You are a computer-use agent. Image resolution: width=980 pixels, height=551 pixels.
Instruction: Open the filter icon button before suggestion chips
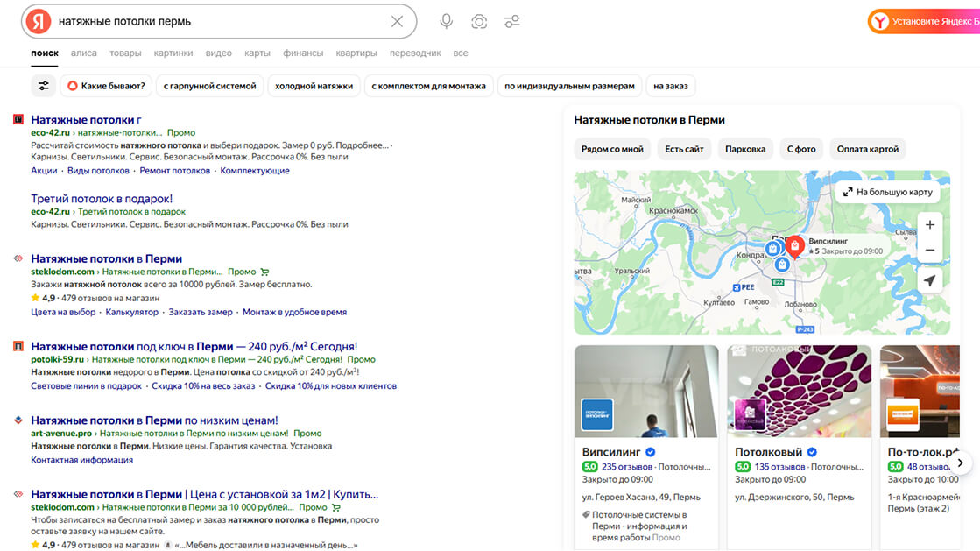click(x=43, y=86)
